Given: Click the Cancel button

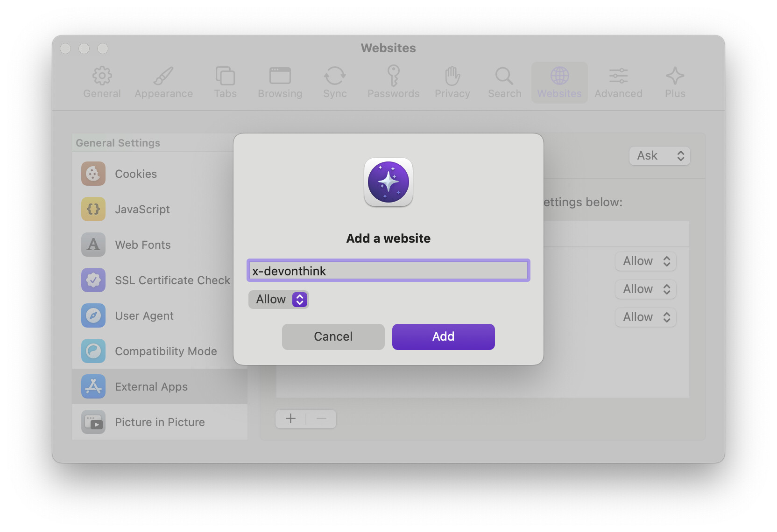Looking at the screenshot, I should [333, 336].
